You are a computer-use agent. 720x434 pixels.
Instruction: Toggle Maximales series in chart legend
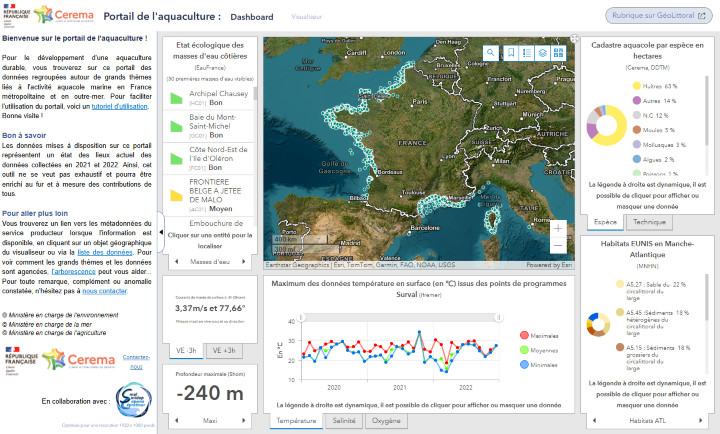[537, 335]
